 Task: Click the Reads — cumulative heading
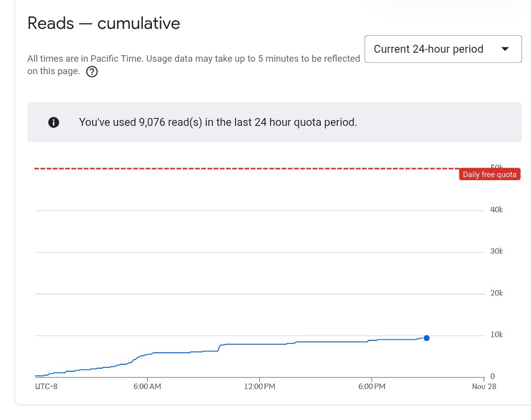[x=103, y=23]
